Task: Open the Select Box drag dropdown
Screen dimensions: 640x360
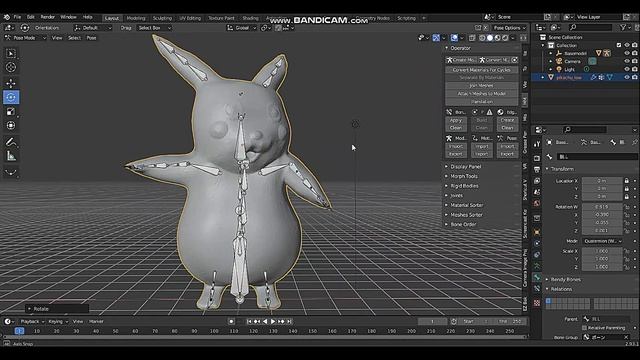Action: 154,28
